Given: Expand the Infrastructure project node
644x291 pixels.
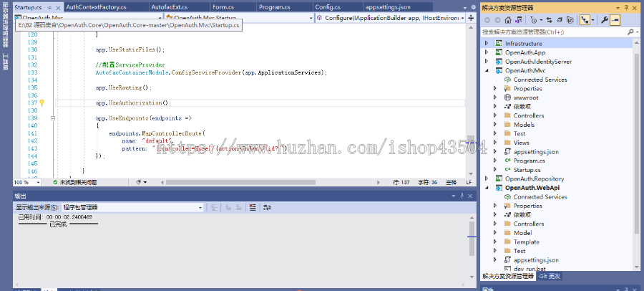Looking at the screenshot, I should tap(487, 43).
